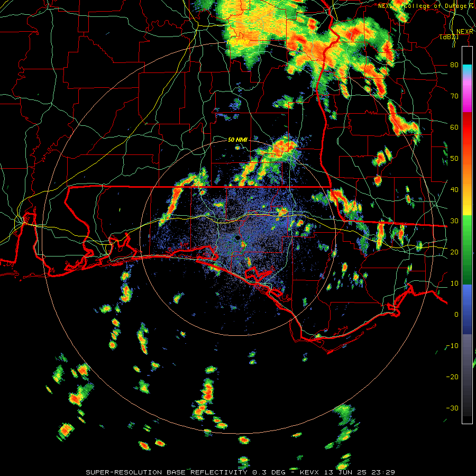Select the -20 value on the dBZ scale
The width and height of the screenshot is (476, 476).
coord(452,377)
